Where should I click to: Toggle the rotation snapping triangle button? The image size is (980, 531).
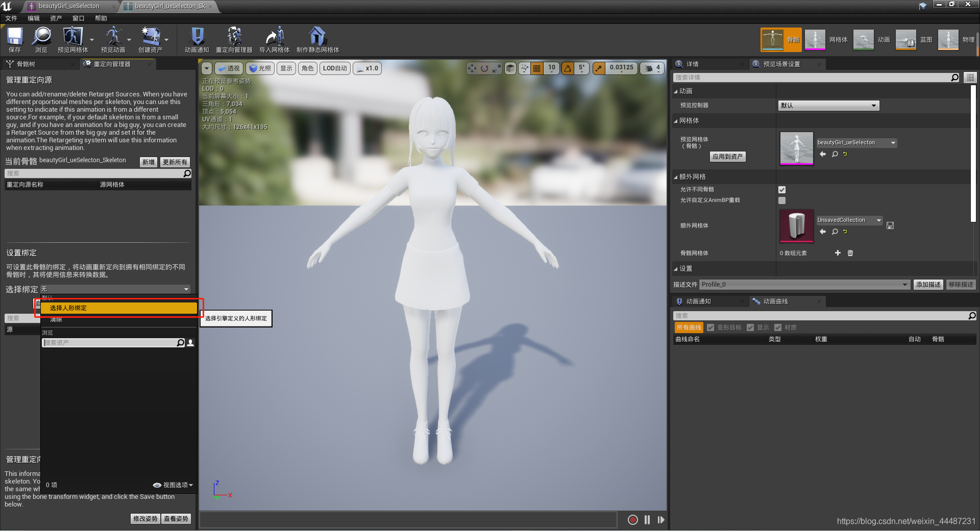tap(568, 68)
